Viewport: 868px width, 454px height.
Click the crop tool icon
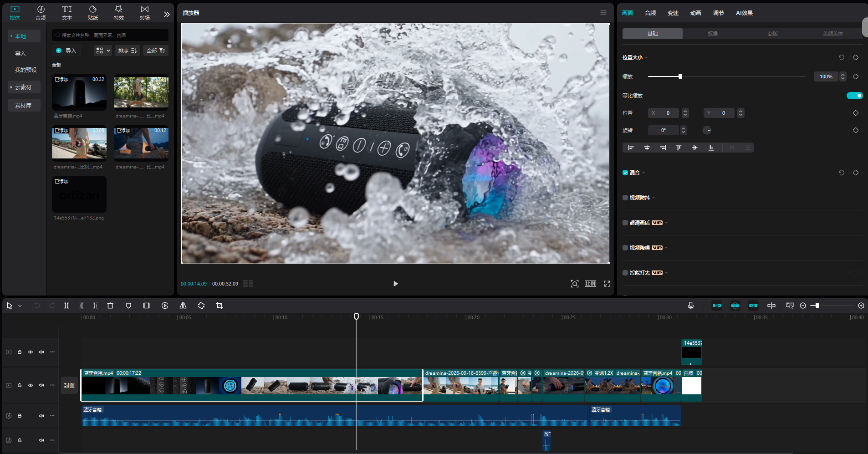tap(220, 306)
